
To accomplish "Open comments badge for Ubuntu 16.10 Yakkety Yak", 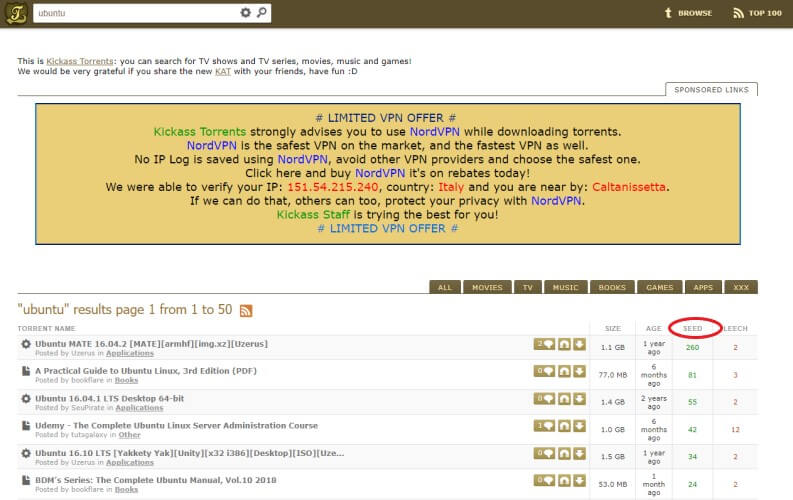I will [544, 453].
